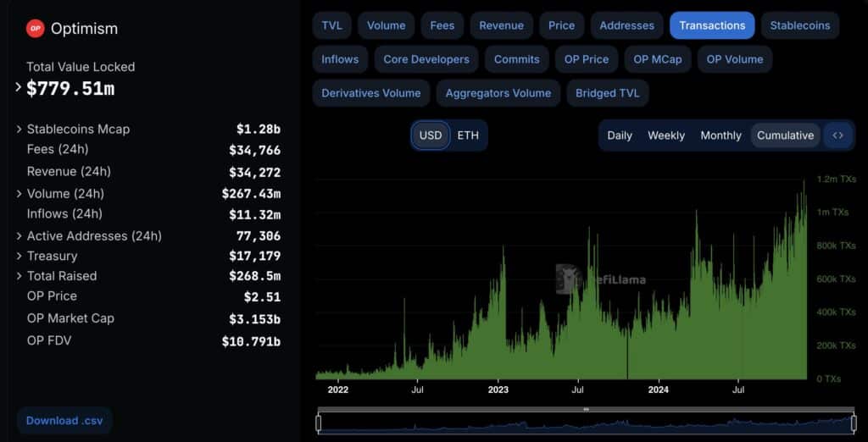This screenshot has width=868, height=442.
Task: Click the 2024 label on chart axis
Action: click(x=658, y=390)
